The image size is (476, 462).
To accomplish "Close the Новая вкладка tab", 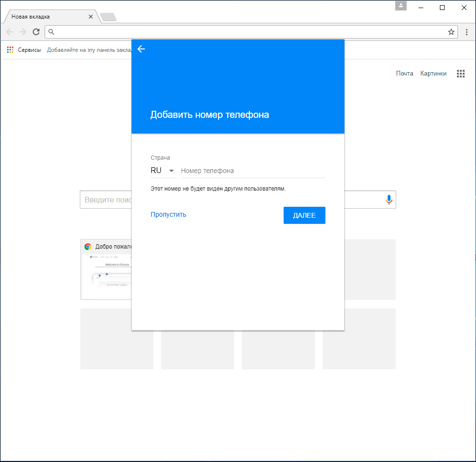I will (91, 17).
